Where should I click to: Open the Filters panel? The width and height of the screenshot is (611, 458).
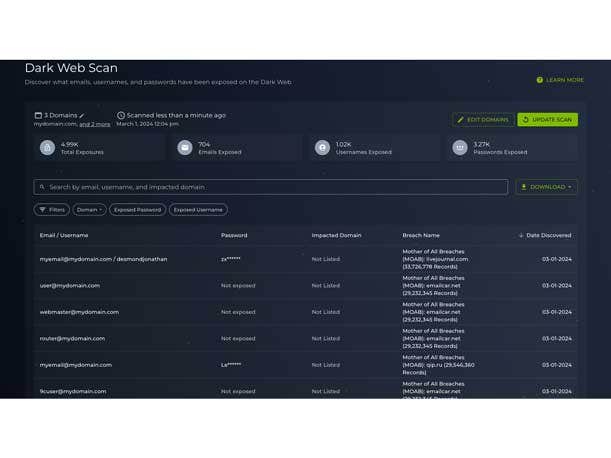(52, 210)
